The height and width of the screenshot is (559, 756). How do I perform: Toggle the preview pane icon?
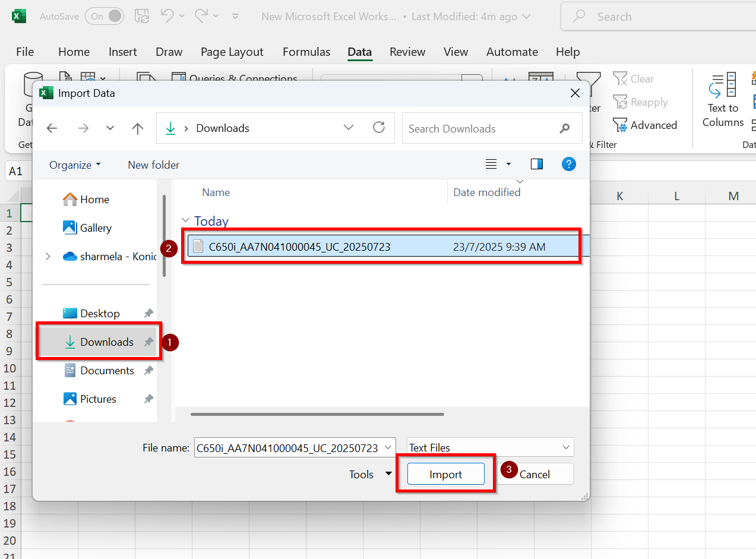[537, 165]
